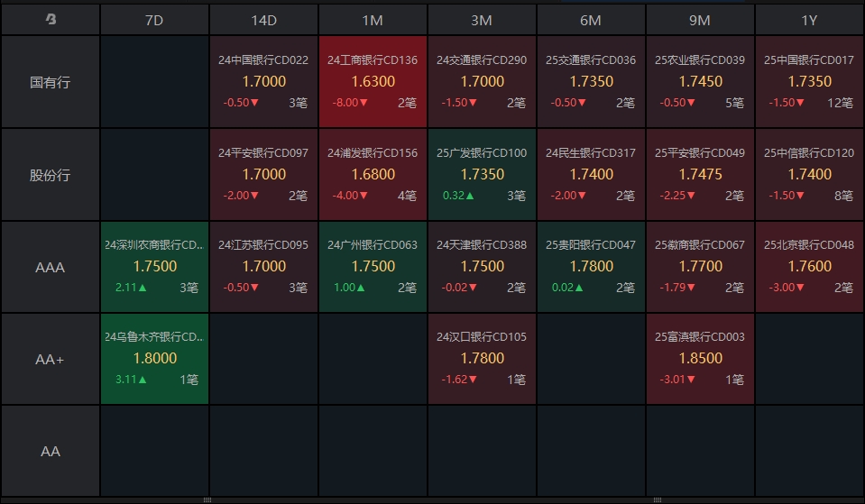Open the 24天津银行CD388 cell
The image size is (865, 504).
(483, 267)
